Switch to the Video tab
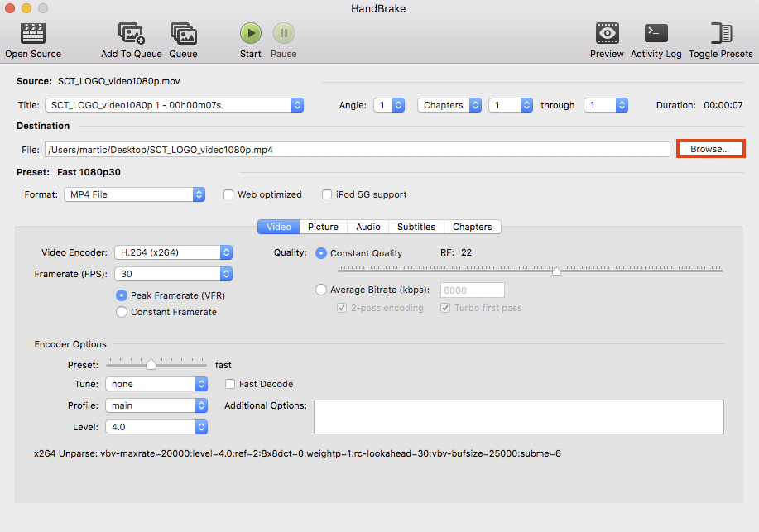This screenshot has width=759, height=532. pos(279,227)
